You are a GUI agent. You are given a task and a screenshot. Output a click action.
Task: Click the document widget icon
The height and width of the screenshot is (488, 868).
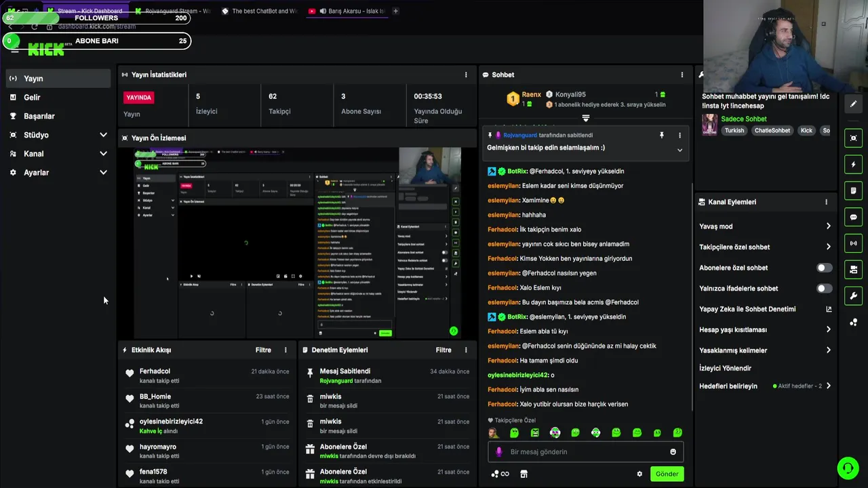[x=853, y=190]
